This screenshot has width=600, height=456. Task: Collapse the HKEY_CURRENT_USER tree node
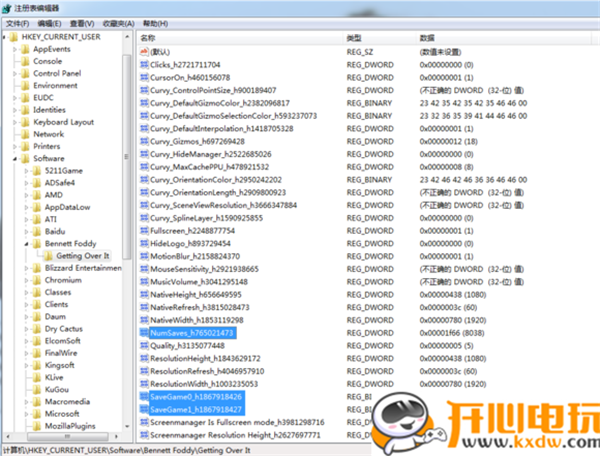(4, 37)
